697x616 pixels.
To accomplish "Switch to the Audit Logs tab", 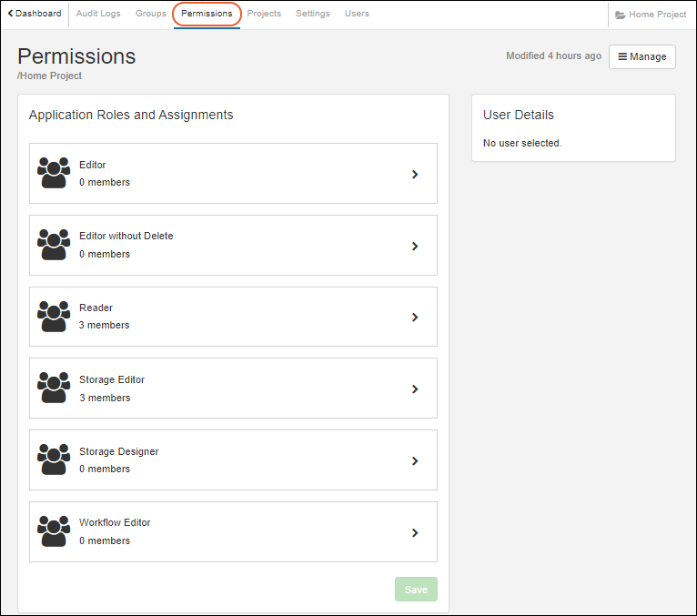I will point(98,14).
